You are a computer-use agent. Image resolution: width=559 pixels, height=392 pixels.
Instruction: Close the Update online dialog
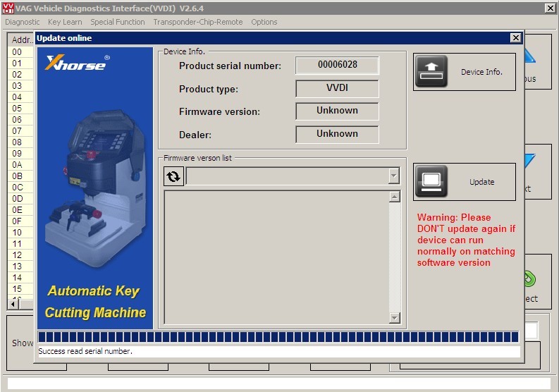(x=516, y=38)
